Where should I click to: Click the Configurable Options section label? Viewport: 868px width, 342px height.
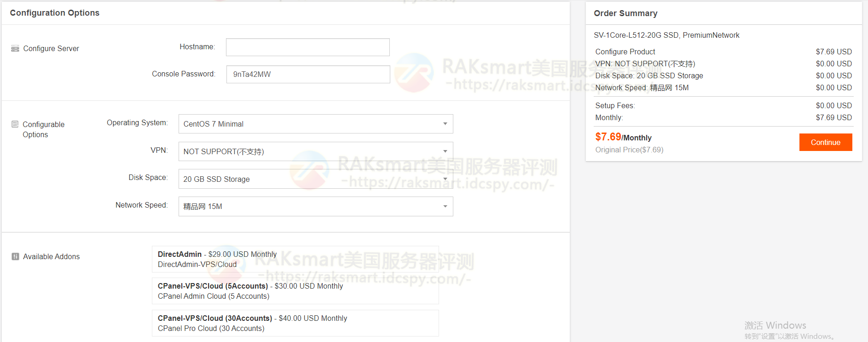(43, 129)
